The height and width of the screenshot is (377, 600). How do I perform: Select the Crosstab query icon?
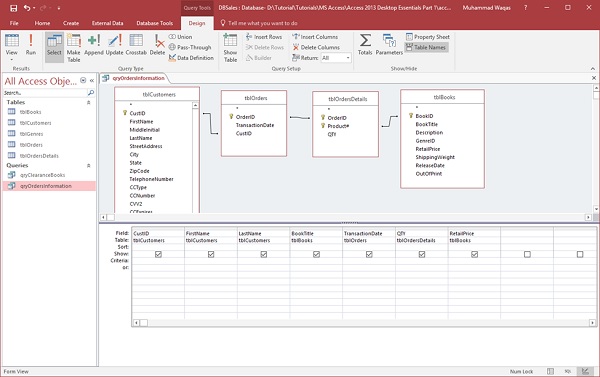136,45
